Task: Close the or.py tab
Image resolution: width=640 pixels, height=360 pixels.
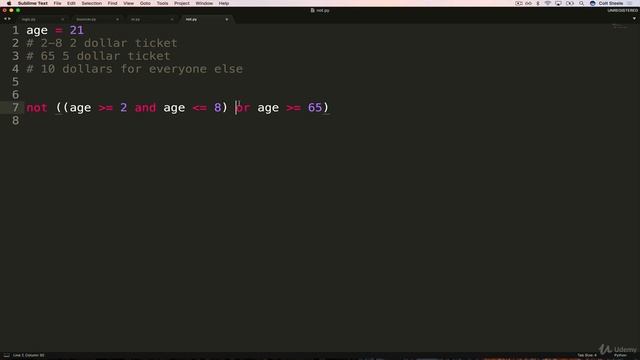Action: pos(172,19)
